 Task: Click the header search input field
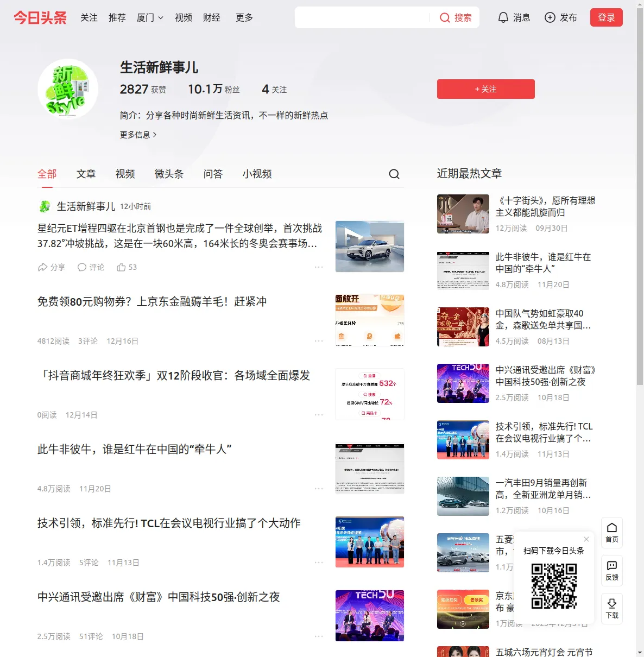pos(362,18)
